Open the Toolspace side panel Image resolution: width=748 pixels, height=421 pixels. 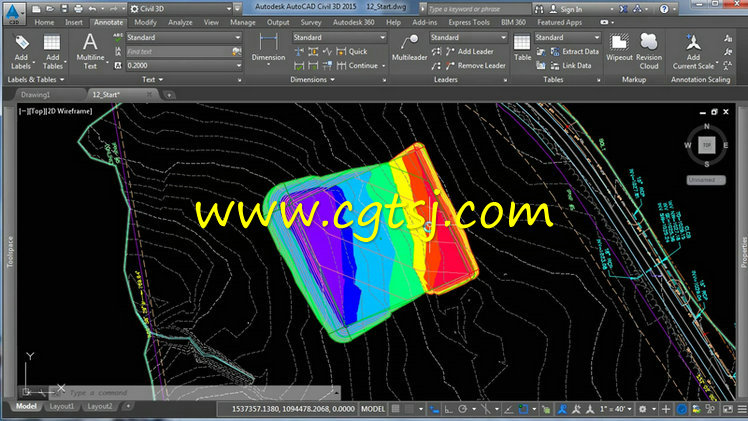[10, 252]
